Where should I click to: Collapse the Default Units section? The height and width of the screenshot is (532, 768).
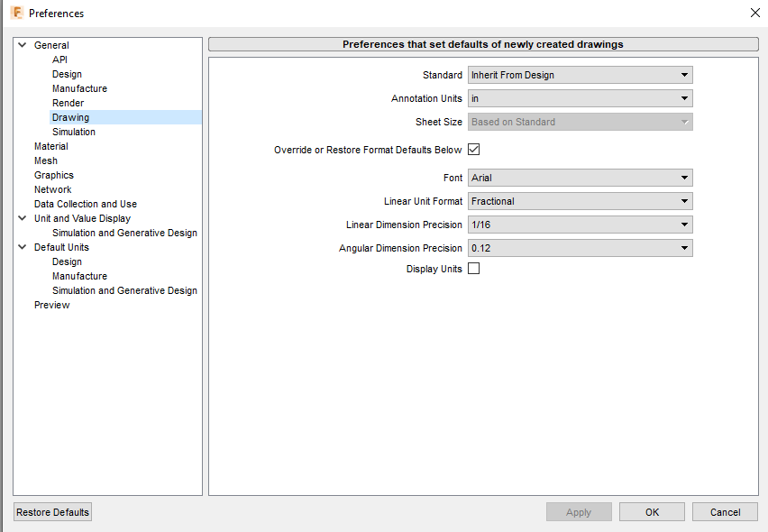click(21, 247)
